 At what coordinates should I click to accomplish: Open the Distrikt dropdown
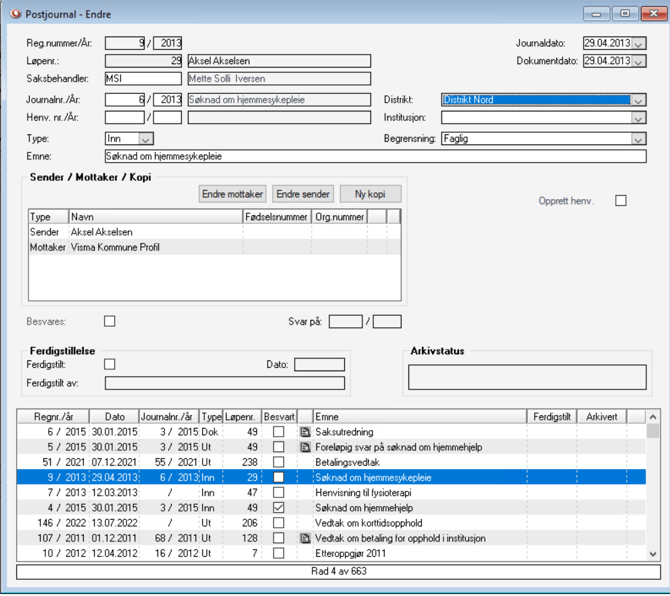[638, 100]
